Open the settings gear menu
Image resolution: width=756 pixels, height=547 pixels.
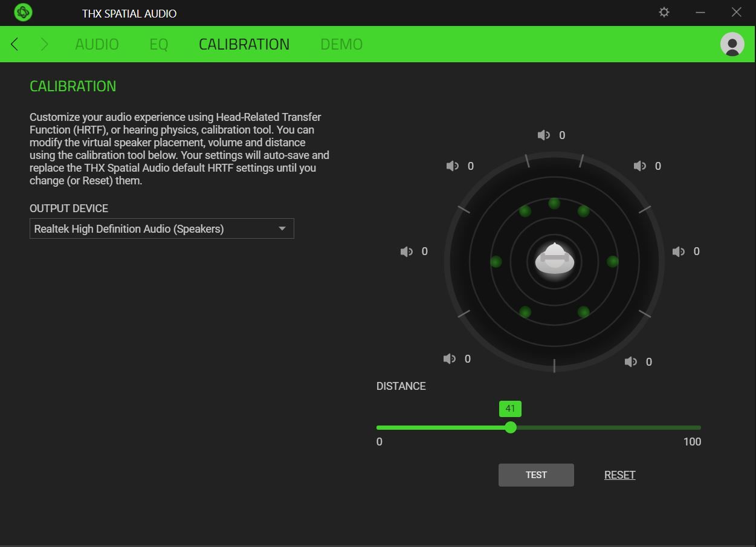[664, 12]
